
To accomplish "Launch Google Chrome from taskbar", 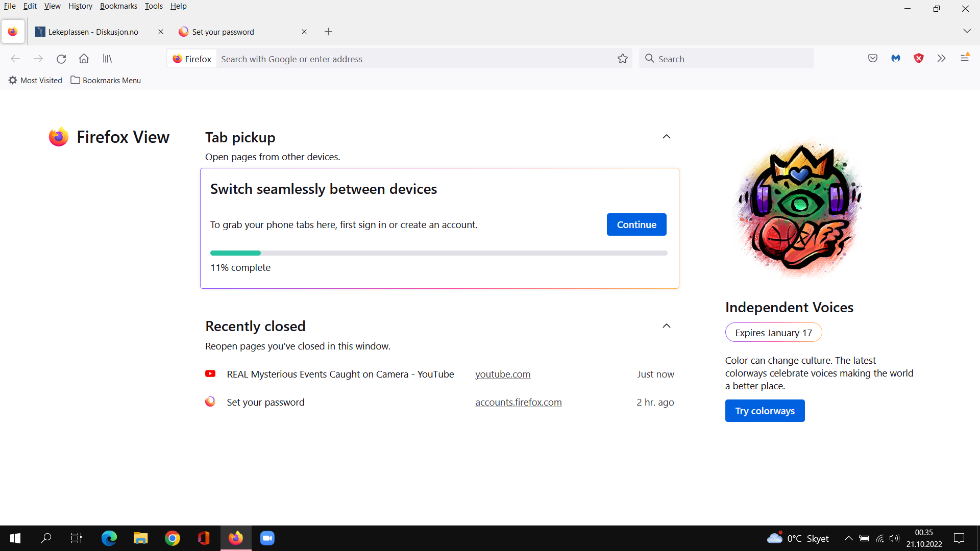I will click(x=173, y=538).
